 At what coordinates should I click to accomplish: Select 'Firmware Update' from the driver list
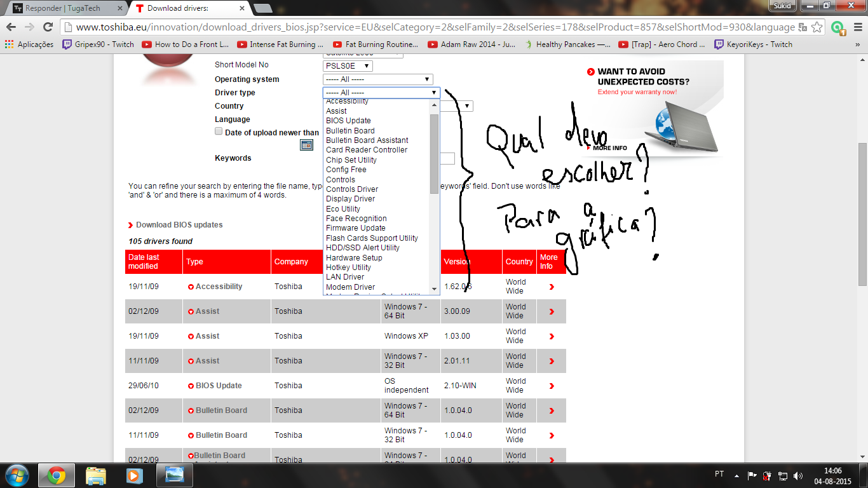[355, 228]
